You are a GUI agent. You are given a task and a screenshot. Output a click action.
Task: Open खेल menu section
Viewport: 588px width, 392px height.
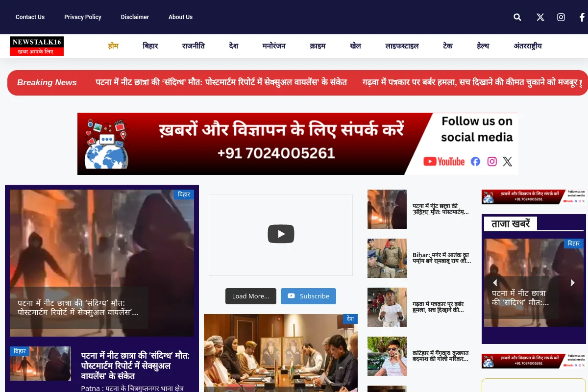pyautogui.click(x=355, y=46)
